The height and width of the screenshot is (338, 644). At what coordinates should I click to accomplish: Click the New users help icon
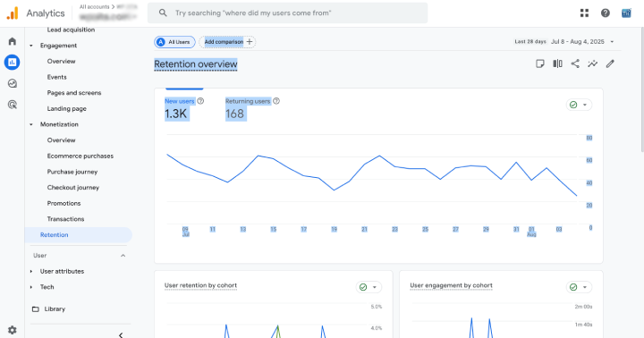tap(200, 101)
